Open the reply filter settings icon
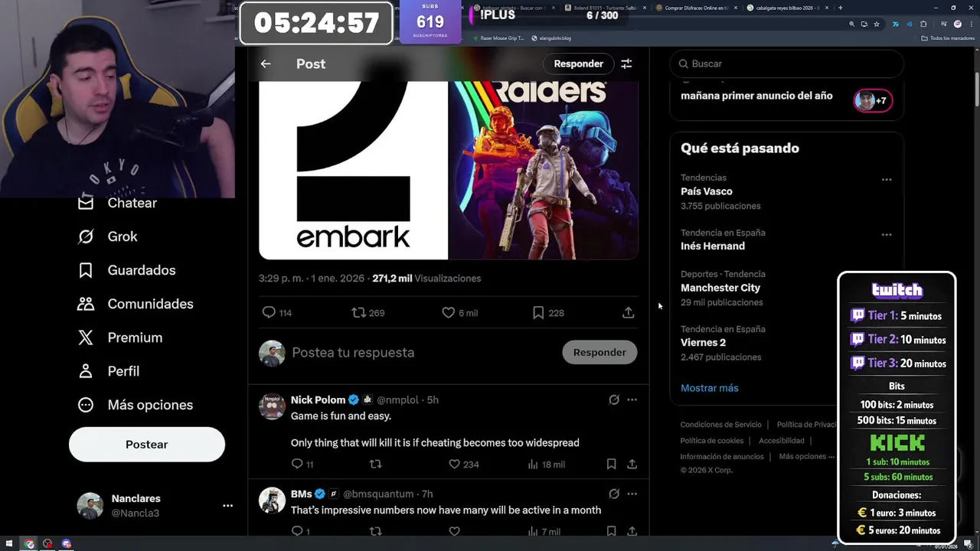 point(626,64)
